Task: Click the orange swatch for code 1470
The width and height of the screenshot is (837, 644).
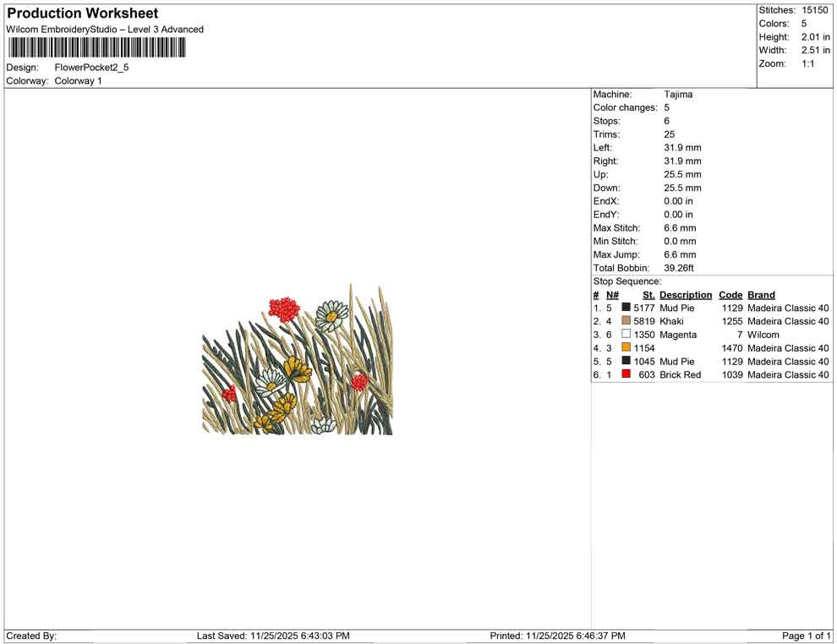Action: tap(626, 347)
